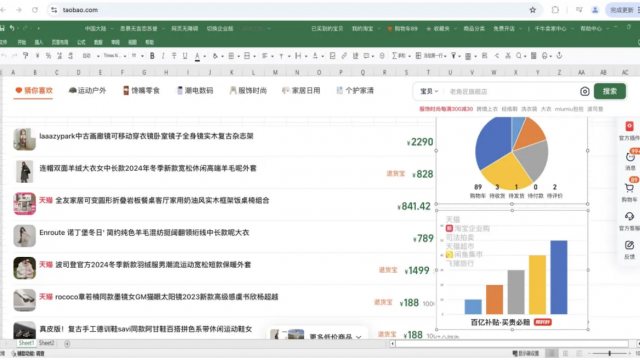Select the 潮电数码 category tab

(x=195, y=91)
